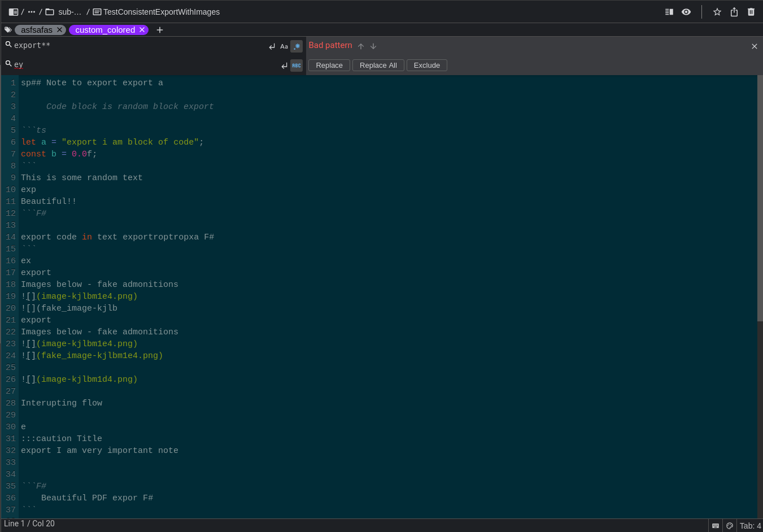Viewport: 763px width, 532px height.
Task: Select the asfsafas tag chip
Action: coord(37,30)
